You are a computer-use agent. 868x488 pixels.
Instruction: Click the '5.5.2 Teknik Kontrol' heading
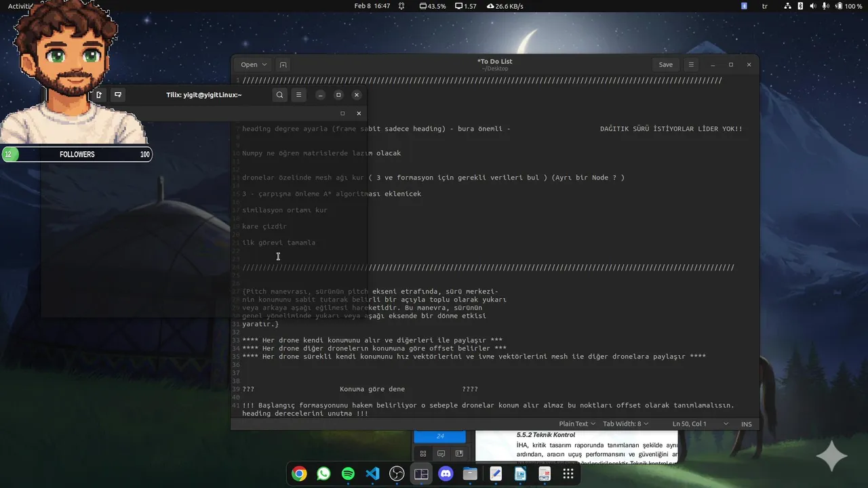coord(546,434)
